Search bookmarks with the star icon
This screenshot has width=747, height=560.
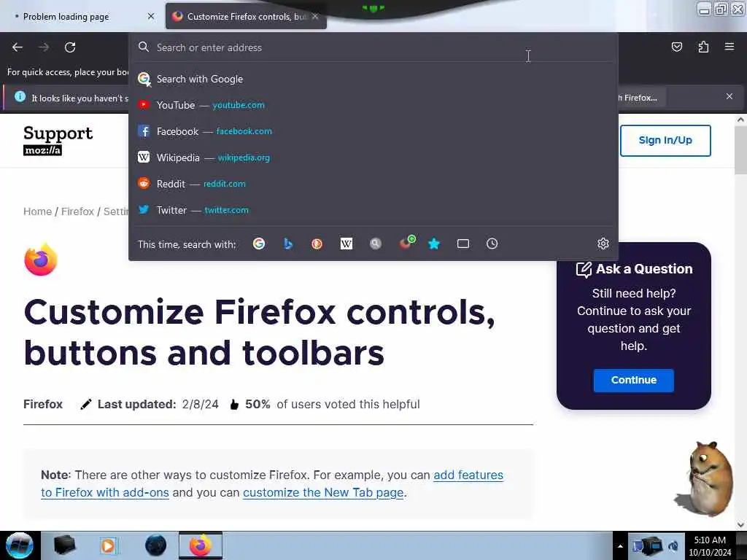coord(434,244)
